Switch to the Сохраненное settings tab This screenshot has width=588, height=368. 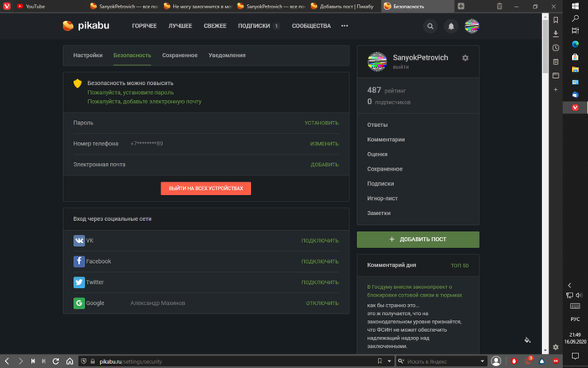(x=179, y=55)
